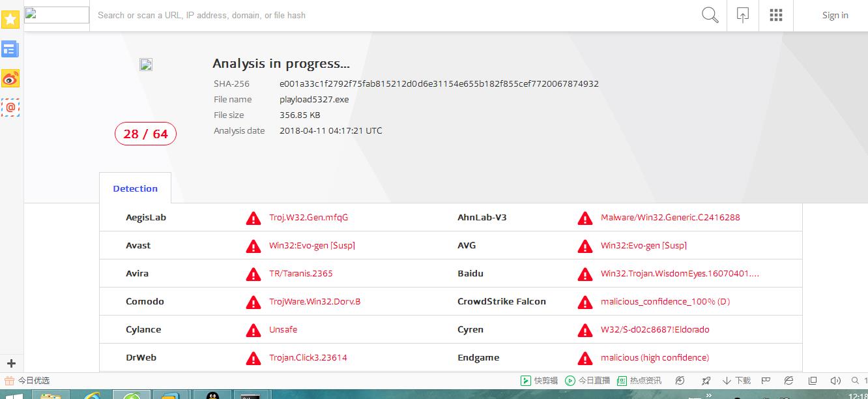Click the Endgame engine name
Viewport: 868px width, 399px height.
click(478, 357)
